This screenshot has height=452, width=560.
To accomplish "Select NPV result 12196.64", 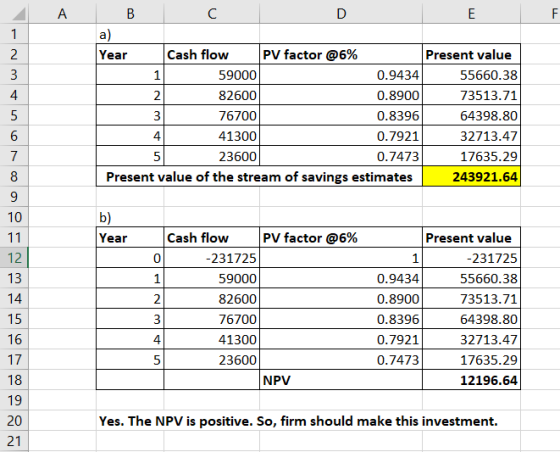I will pyautogui.click(x=471, y=380).
